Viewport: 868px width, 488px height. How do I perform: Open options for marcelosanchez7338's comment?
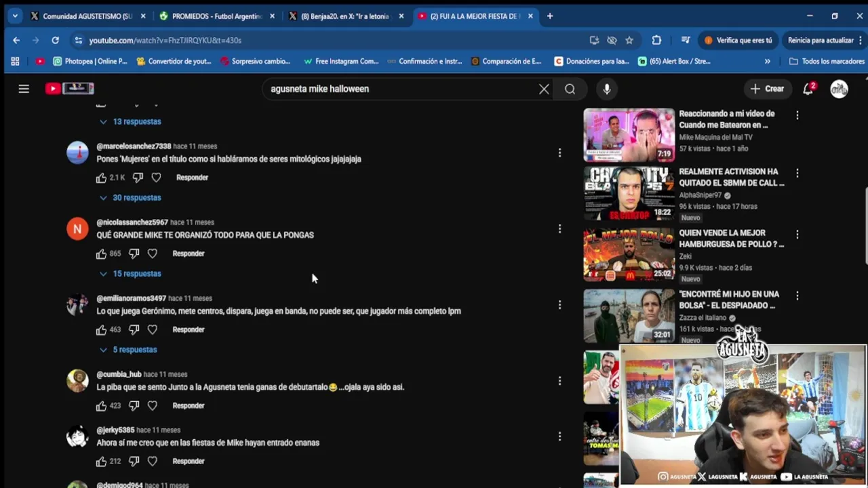559,153
